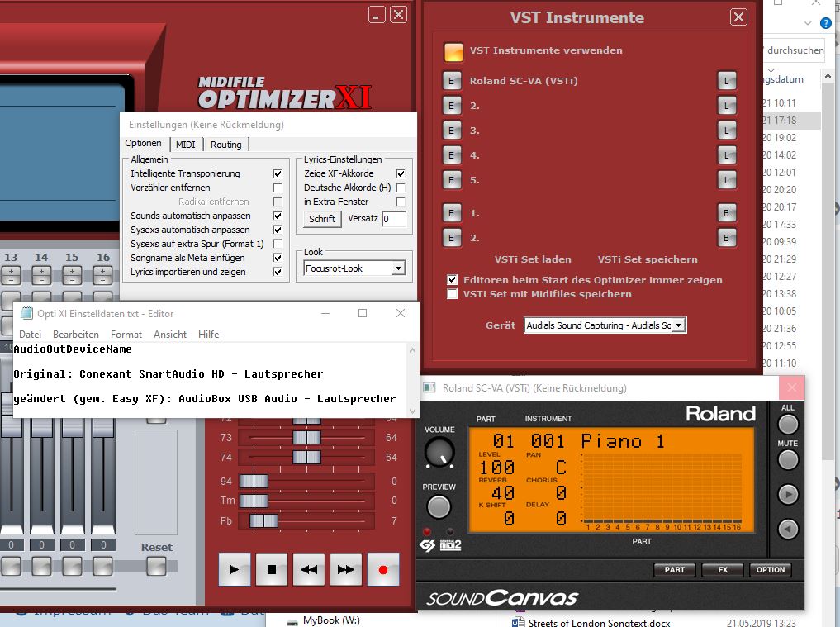This screenshot has height=627, width=840.
Task: Enable VSTi Set mit Midifiles speichern
Action: 453,293
